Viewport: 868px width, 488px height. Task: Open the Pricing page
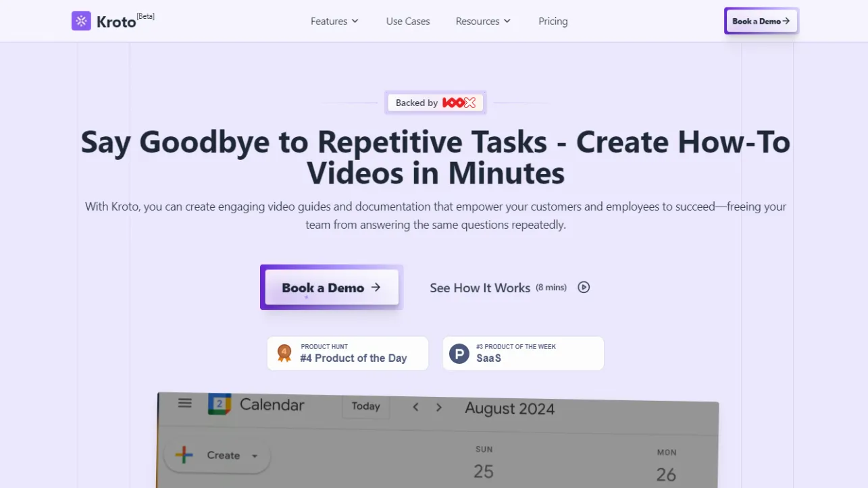(x=553, y=22)
